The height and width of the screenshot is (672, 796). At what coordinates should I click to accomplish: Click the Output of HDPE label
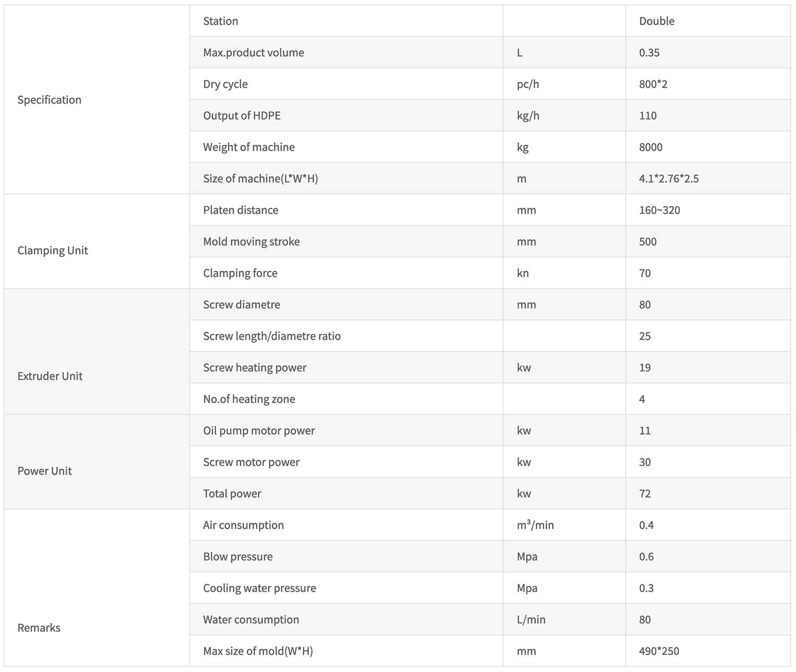242,116
